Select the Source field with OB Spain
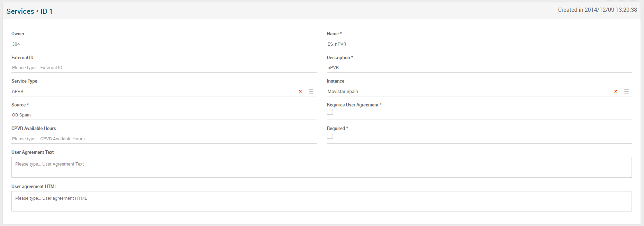This screenshot has height=226, width=644. [163, 115]
